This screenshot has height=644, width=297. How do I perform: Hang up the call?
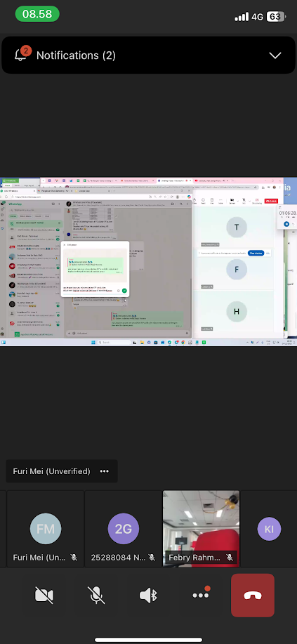(x=253, y=595)
